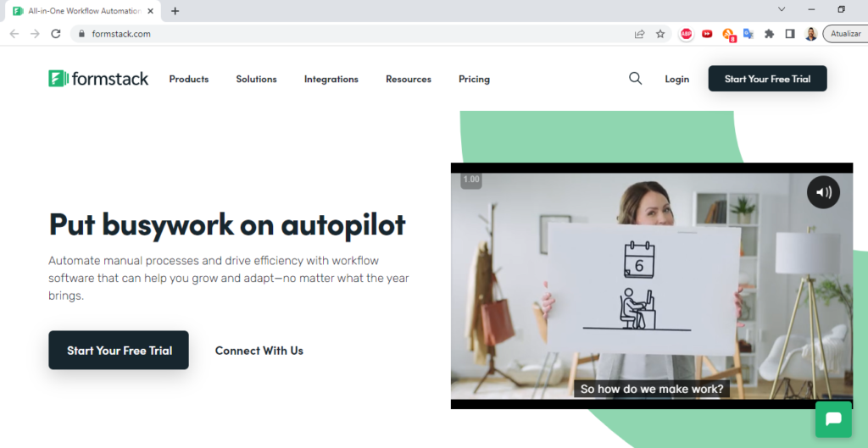This screenshot has width=868, height=448.
Task: Mute the video with the speaker icon
Action: pyautogui.click(x=823, y=192)
